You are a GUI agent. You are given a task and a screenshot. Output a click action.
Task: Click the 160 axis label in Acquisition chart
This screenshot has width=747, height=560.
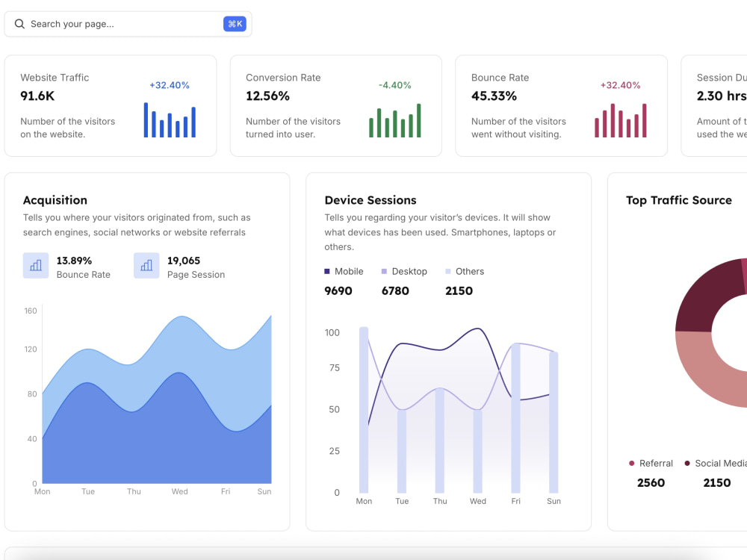click(x=31, y=311)
